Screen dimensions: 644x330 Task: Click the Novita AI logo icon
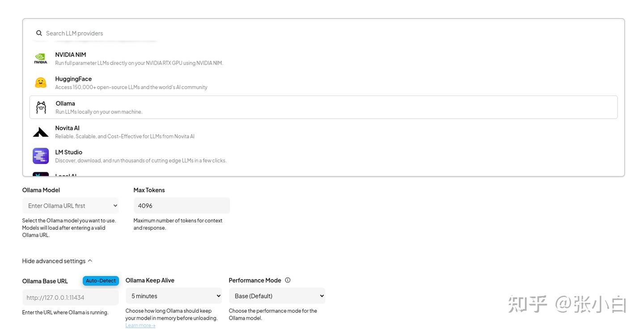41,132
